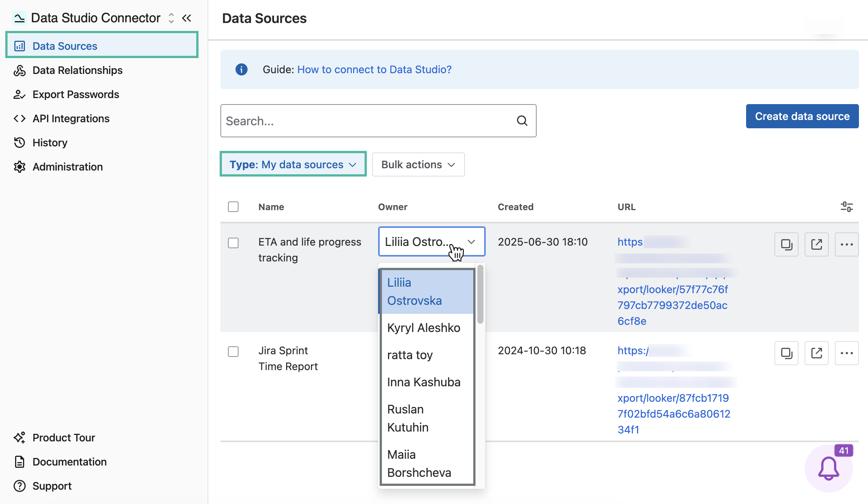The image size is (868, 504).
Task: Open Data Sources in sidebar
Action: pyautogui.click(x=102, y=46)
